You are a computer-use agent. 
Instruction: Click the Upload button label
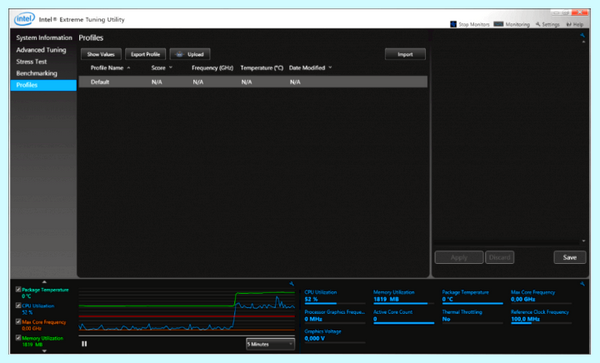(x=196, y=54)
